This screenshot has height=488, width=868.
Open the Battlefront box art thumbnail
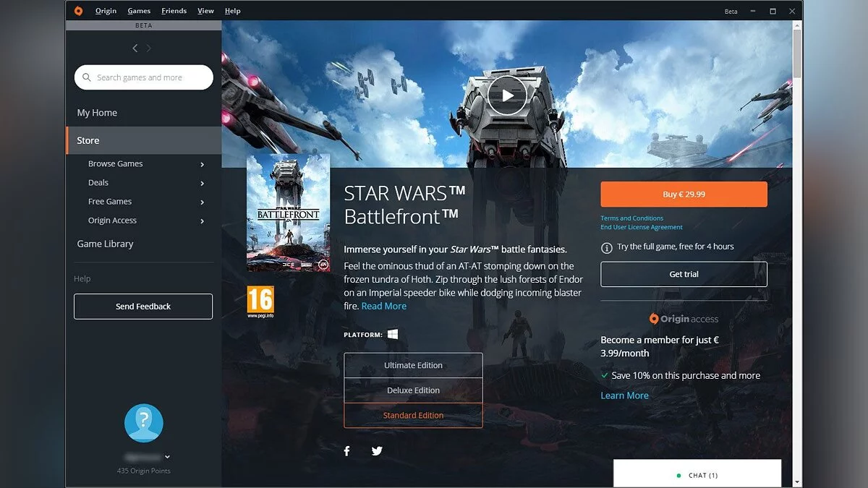[x=289, y=213]
